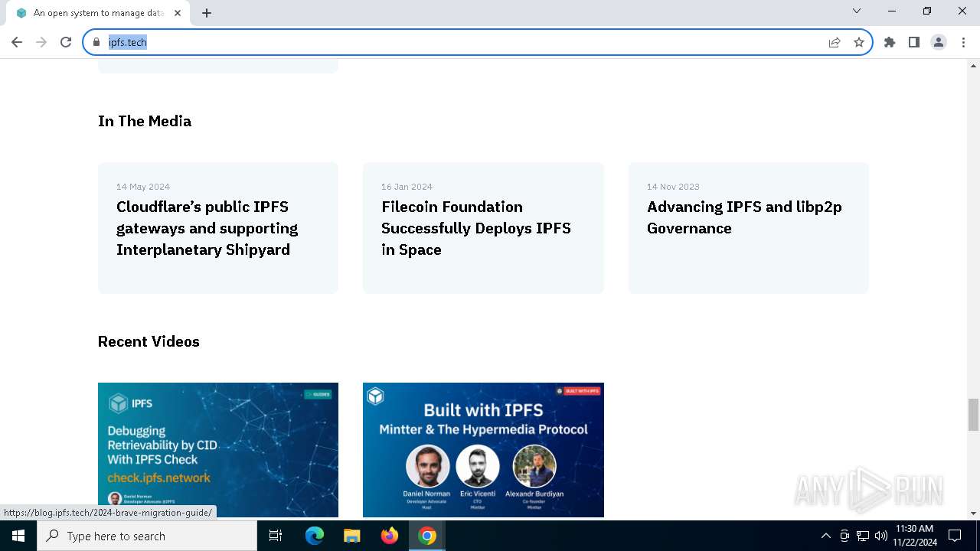View site security lock info
Viewport: 980px width, 551px height.
96,42
